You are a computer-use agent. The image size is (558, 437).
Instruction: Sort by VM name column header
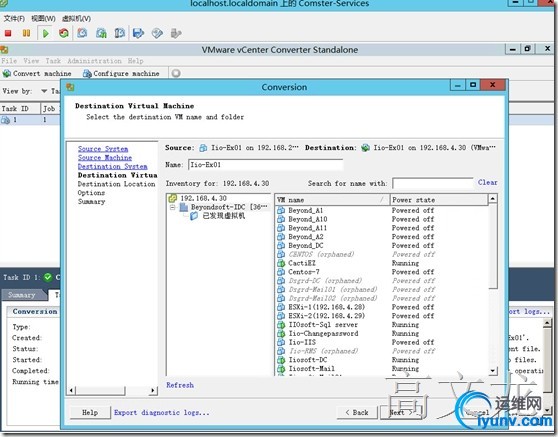click(332, 200)
